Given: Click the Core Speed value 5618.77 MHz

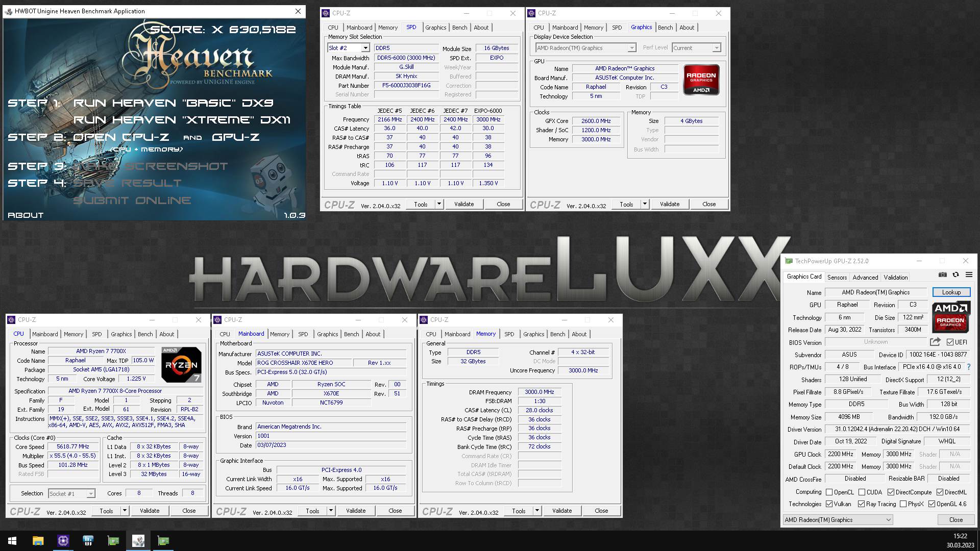Looking at the screenshot, I should point(73,446).
